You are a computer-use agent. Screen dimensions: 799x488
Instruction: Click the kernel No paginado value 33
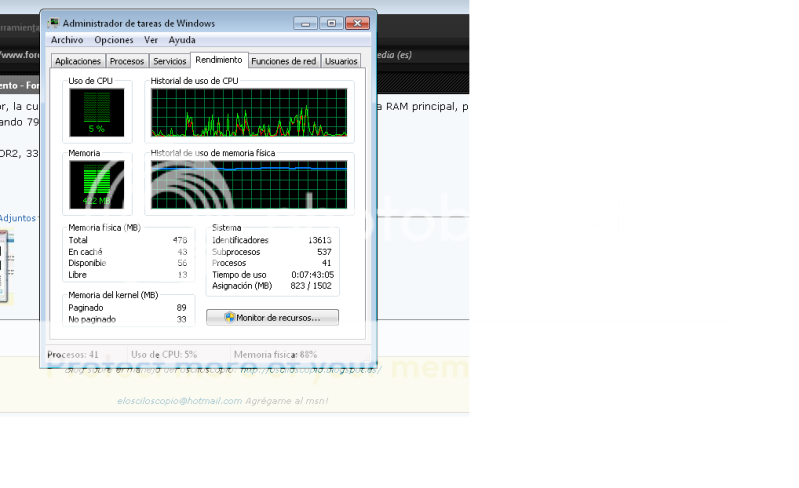point(181,319)
